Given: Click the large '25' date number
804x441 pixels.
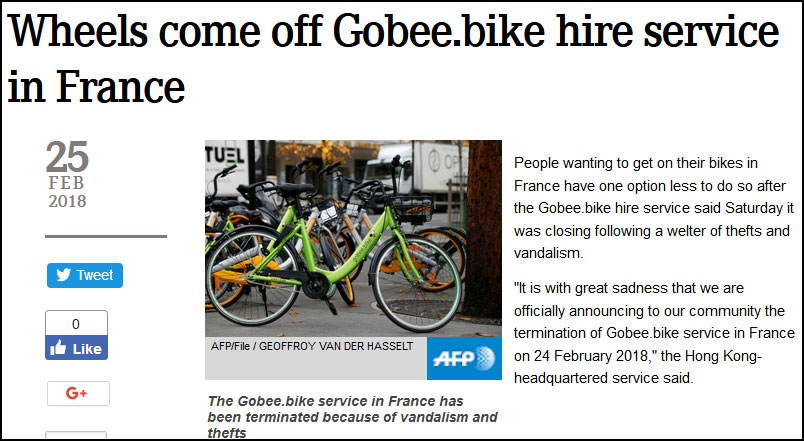Looking at the screenshot, I should 67,157.
